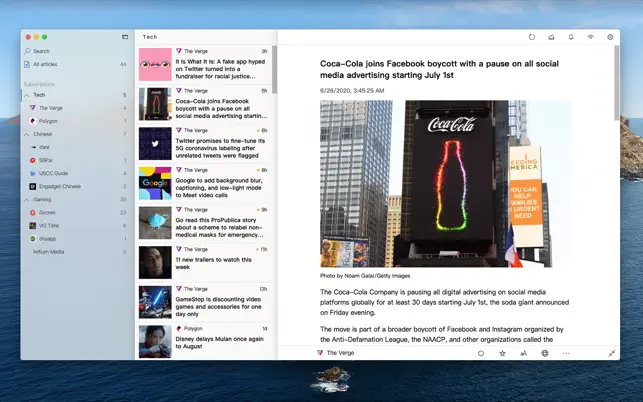Collapse the Chinese folder
This screenshot has width=643, height=402.
(26, 133)
